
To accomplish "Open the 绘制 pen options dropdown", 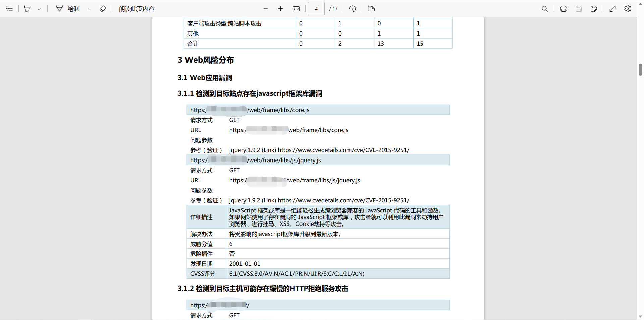I will (x=89, y=9).
